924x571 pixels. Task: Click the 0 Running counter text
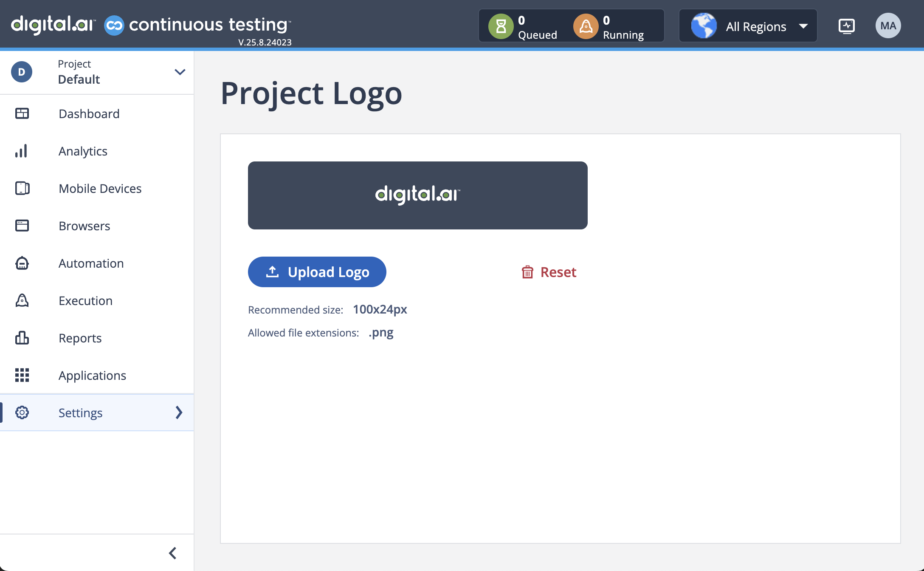[623, 27]
